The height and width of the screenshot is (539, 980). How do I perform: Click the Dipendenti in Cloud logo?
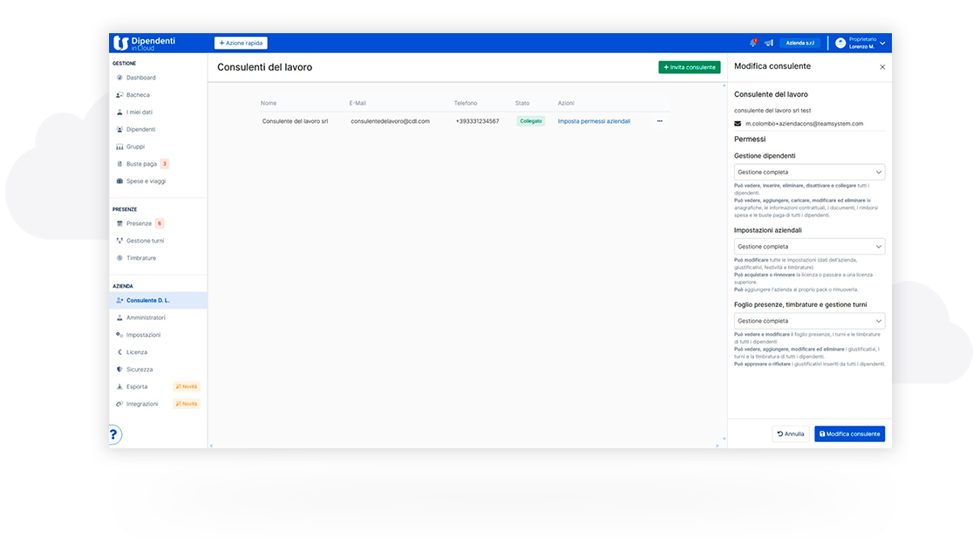click(x=145, y=43)
